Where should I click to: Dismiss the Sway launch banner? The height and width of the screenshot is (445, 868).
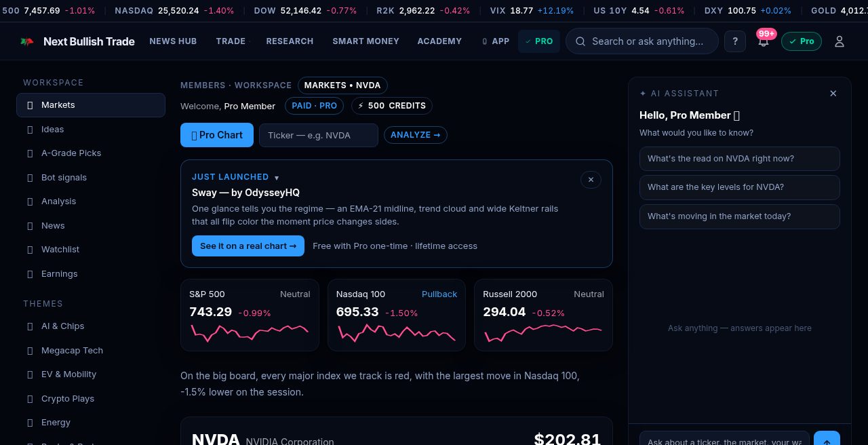pos(591,180)
